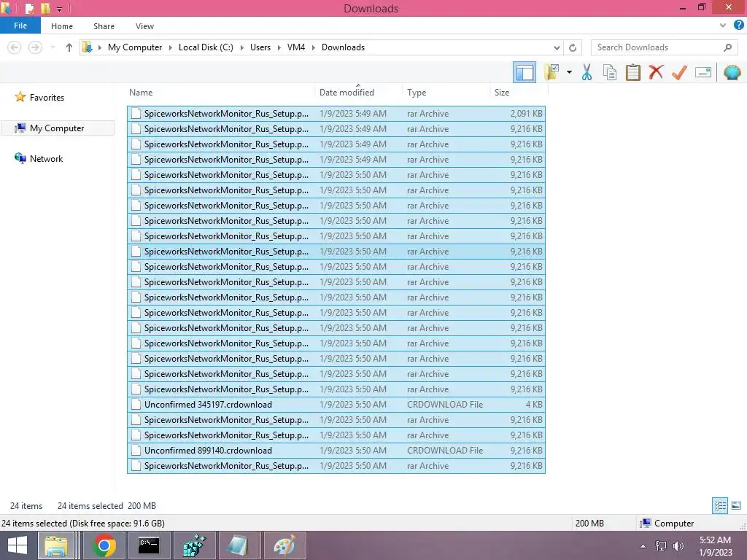
Task: Select Unconfirmed 345197.crdownload file
Action: (336, 404)
